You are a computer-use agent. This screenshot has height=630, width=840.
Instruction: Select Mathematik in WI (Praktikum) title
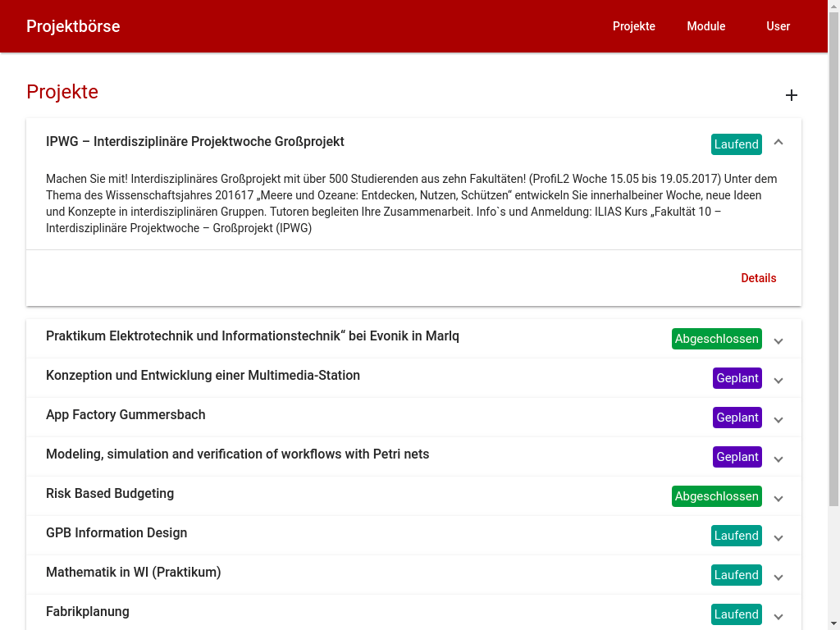pyautogui.click(x=134, y=572)
